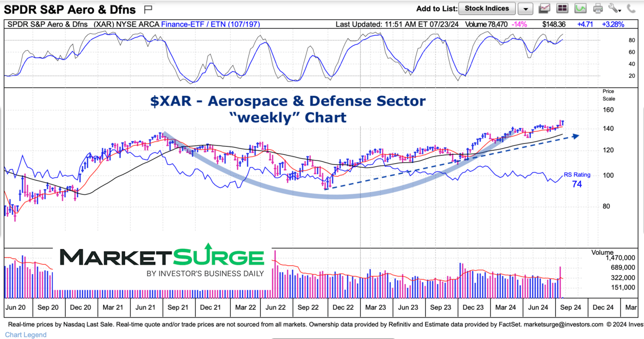
Task: Click the 120 price scale label
Action: coord(609,150)
